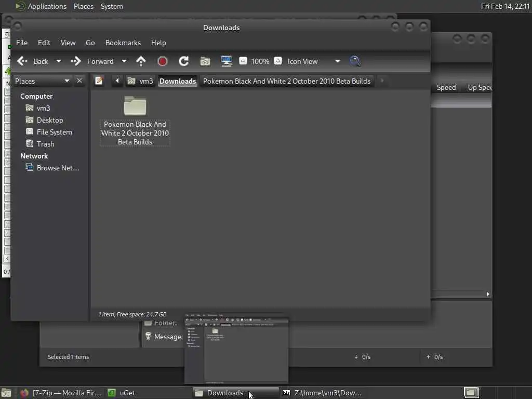Stop loading with the red stop icon

pyautogui.click(x=162, y=61)
